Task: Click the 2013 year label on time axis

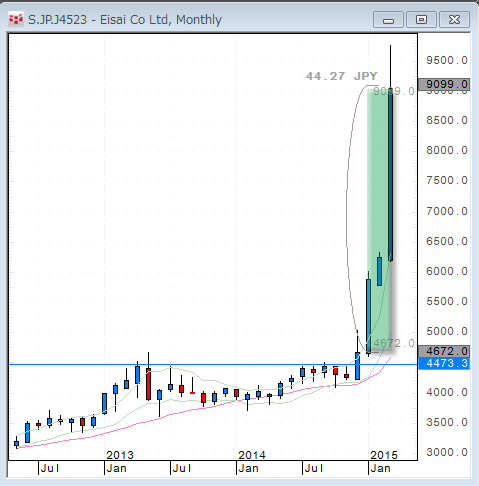Action: 120,455
